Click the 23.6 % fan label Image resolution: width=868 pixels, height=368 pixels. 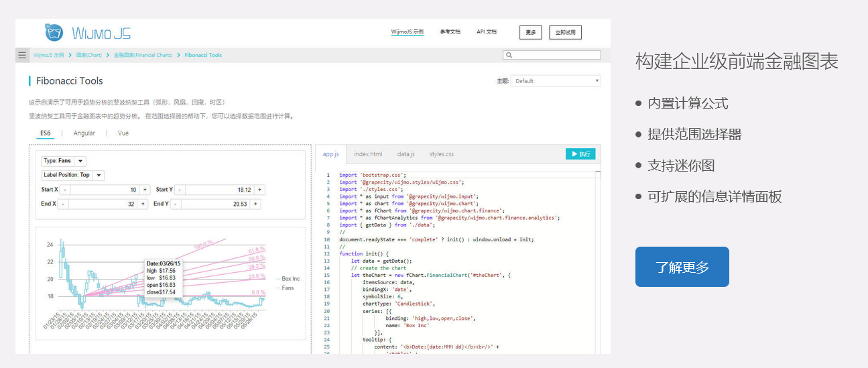(256, 276)
